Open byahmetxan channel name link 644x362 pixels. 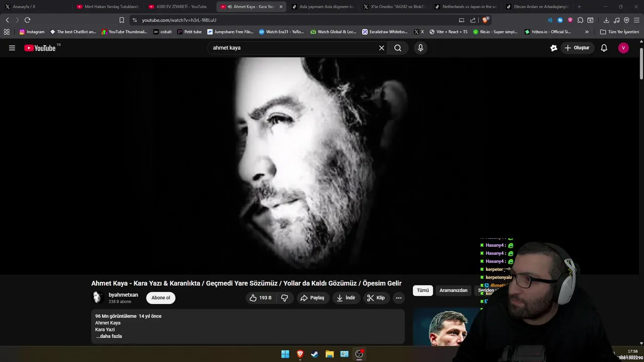tap(123, 295)
